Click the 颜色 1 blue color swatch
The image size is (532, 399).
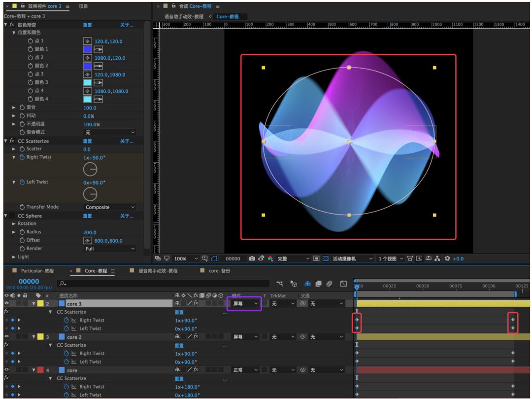pyautogui.click(x=87, y=50)
